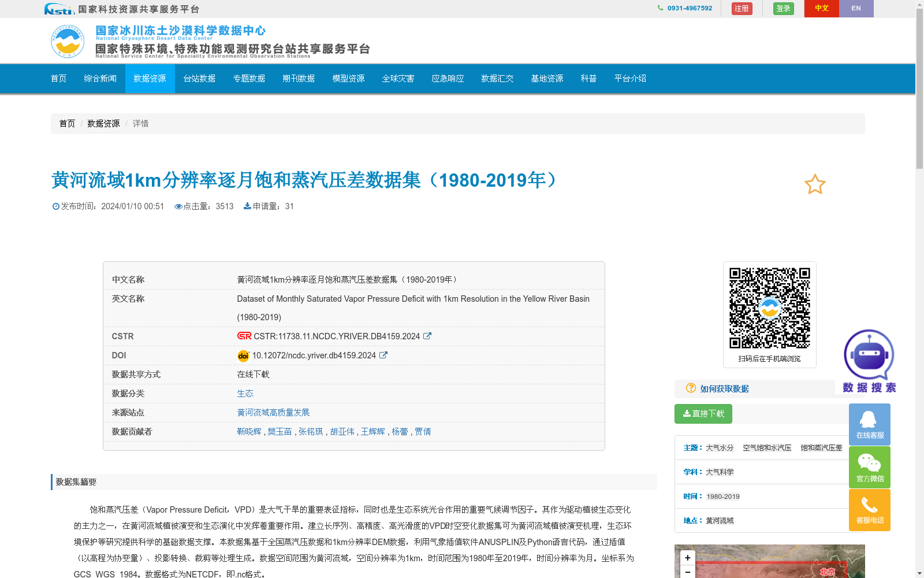The height and width of the screenshot is (578, 924).
Task: Click the question mark help icon
Action: (x=691, y=388)
